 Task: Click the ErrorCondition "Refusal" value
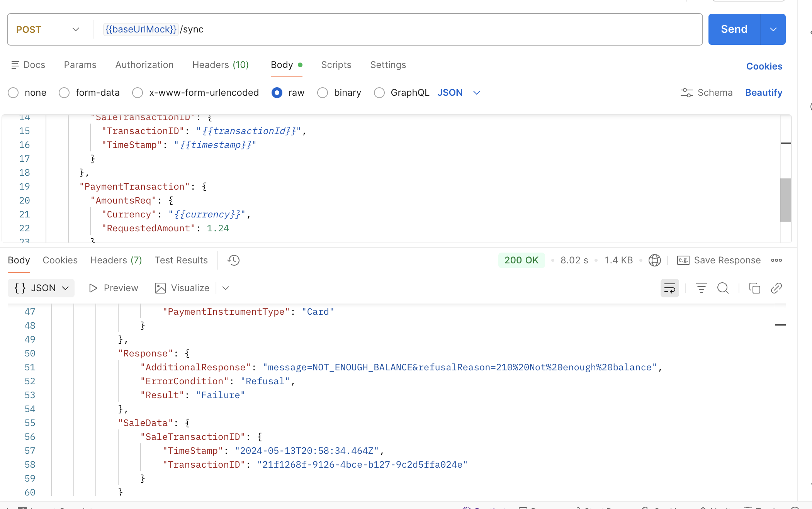point(265,382)
